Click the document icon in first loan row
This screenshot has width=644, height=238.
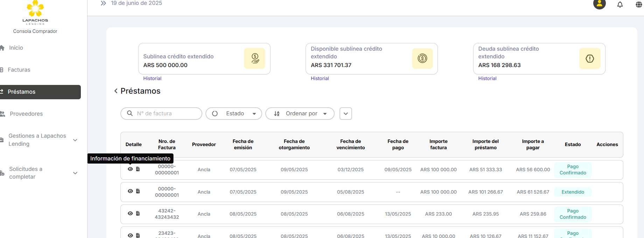(x=138, y=169)
